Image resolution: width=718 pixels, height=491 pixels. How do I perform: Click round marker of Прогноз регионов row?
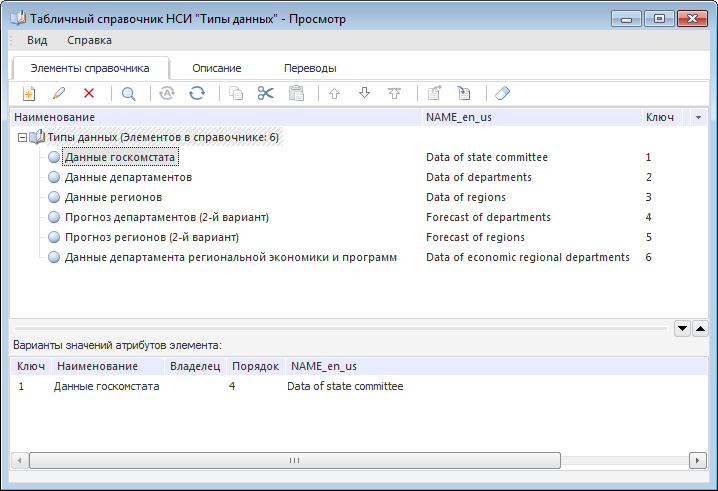[x=54, y=237]
